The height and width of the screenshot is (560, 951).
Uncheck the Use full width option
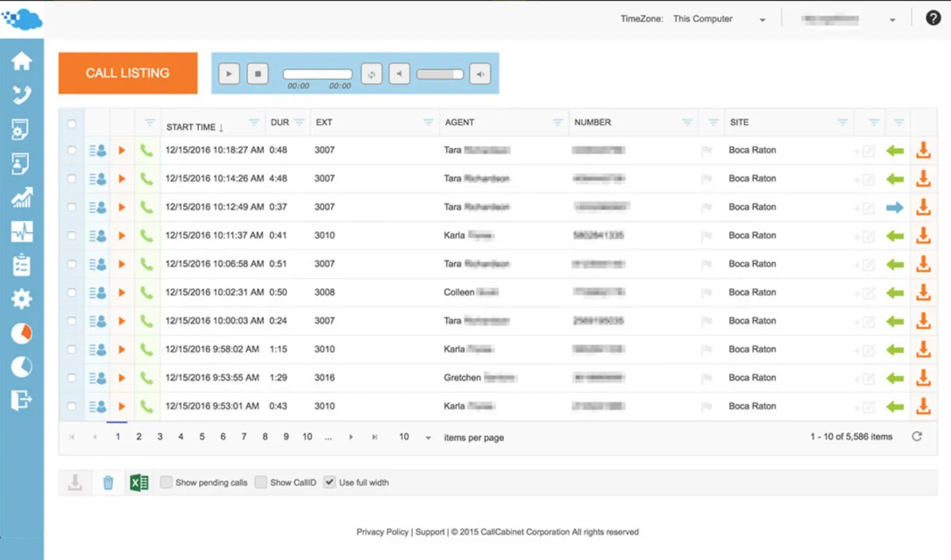pos(330,482)
